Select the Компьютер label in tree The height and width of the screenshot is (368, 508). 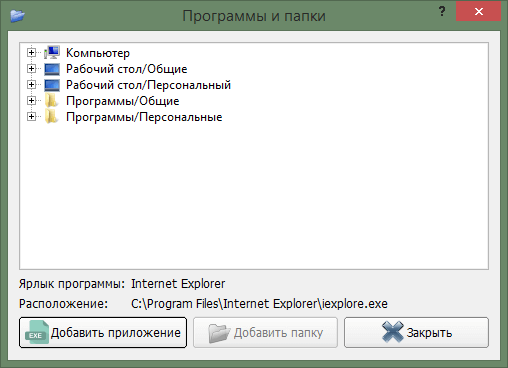(x=98, y=53)
